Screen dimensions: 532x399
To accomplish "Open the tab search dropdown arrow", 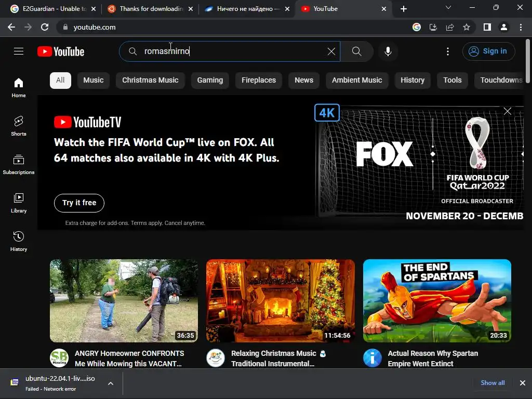I will (x=448, y=7).
